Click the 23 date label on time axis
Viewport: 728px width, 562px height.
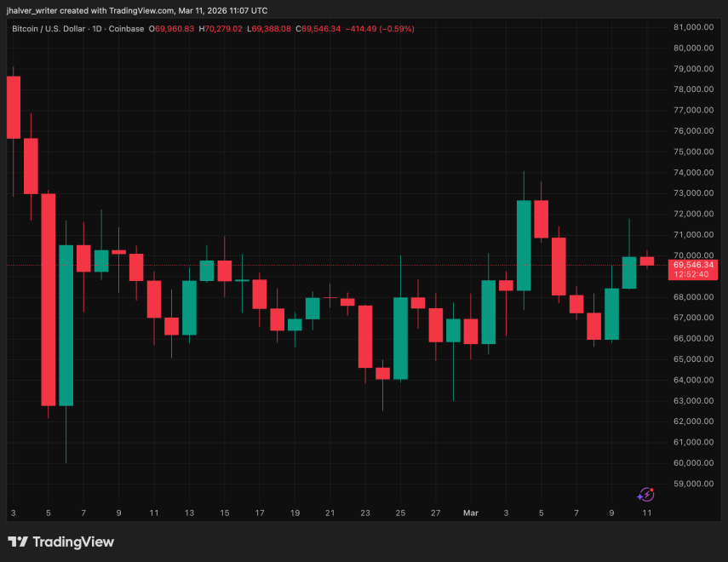pyautogui.click(x=365, y=513)
